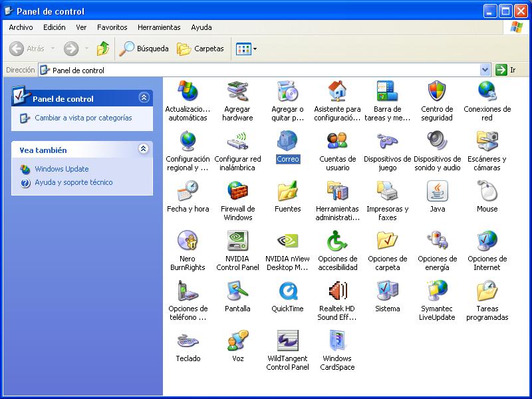Select the Opciones de accesibilidad icon

pos(337,241)
